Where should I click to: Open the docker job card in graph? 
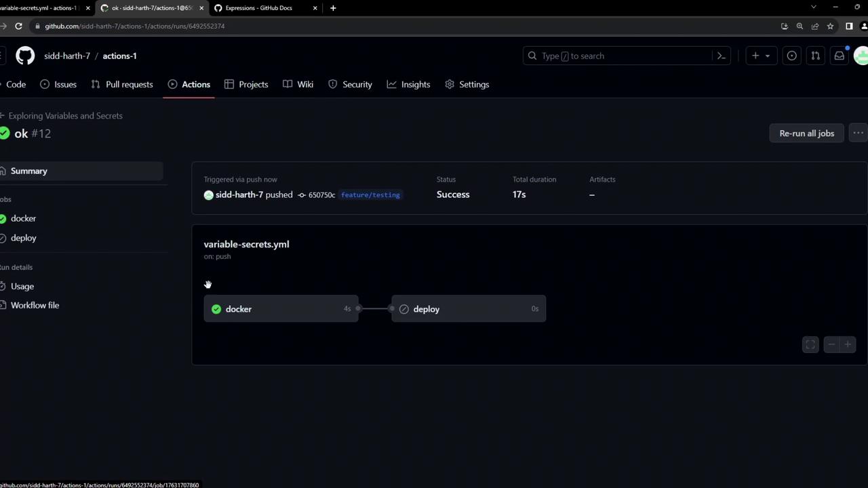[281, 309]
